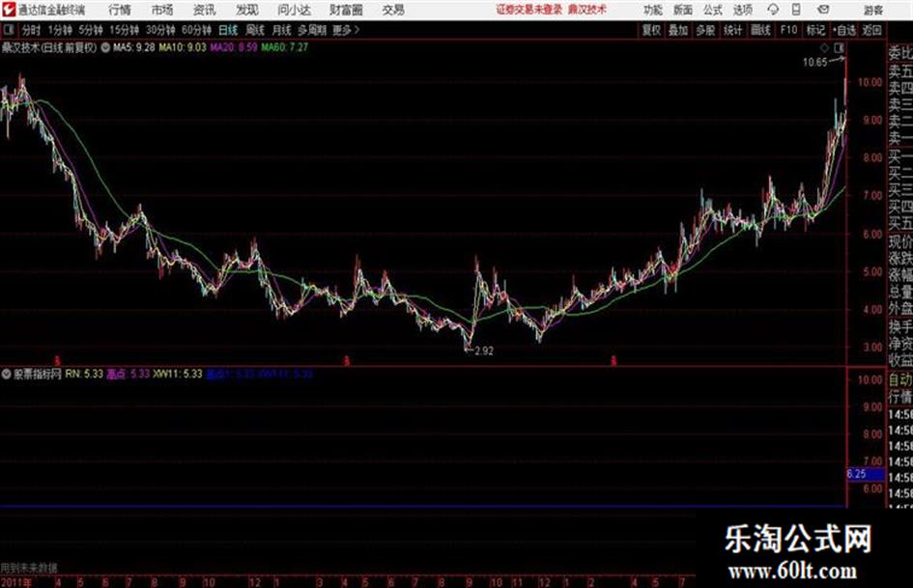
Task: Select the 日线 daily period tab
Action: tap(228, 30)
